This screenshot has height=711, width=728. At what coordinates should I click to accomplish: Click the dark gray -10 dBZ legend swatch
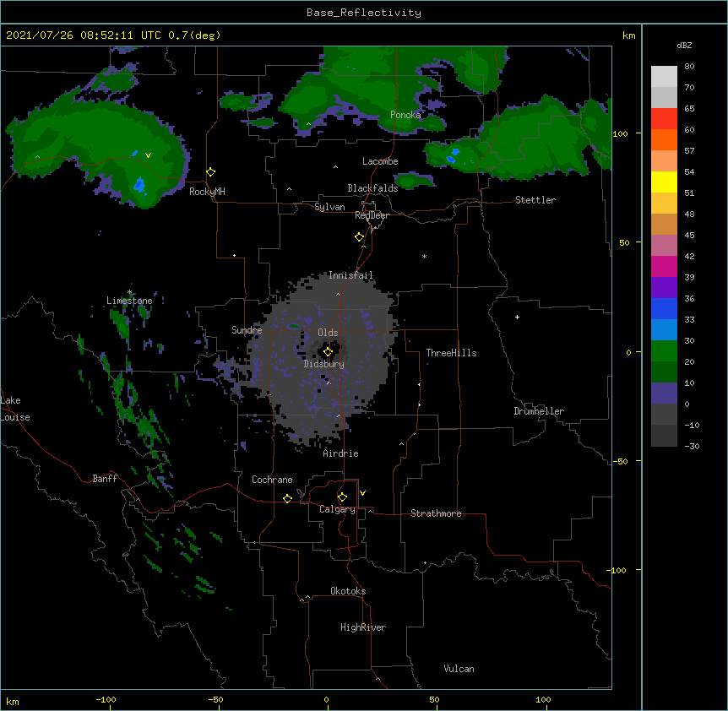click(664, 436)
